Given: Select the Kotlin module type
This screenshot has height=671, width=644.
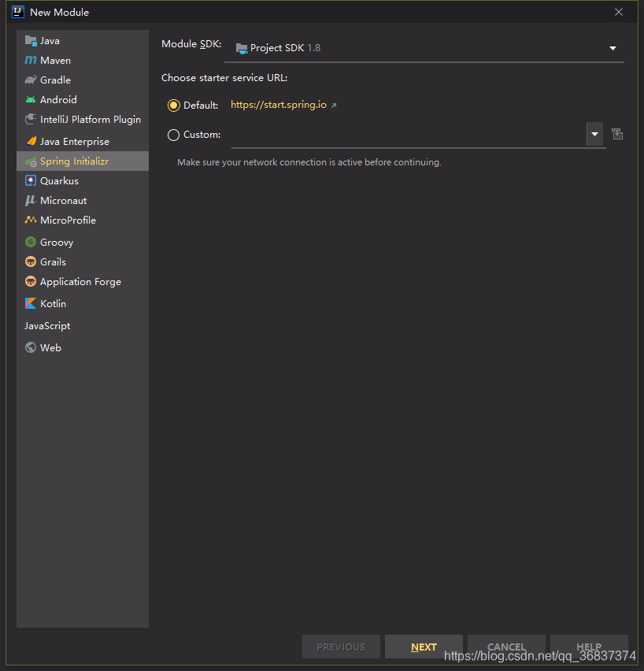Looking at the screenshot, I should (83, 303).
